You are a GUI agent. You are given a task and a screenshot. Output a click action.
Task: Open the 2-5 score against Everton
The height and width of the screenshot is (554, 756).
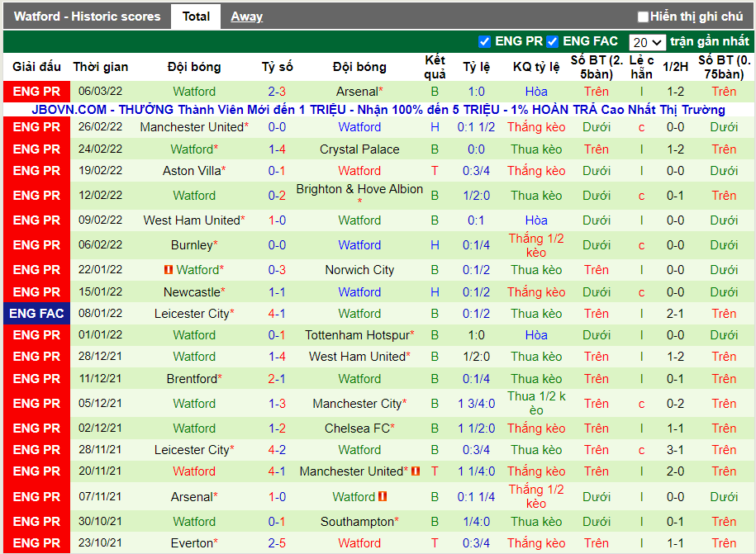277,543
